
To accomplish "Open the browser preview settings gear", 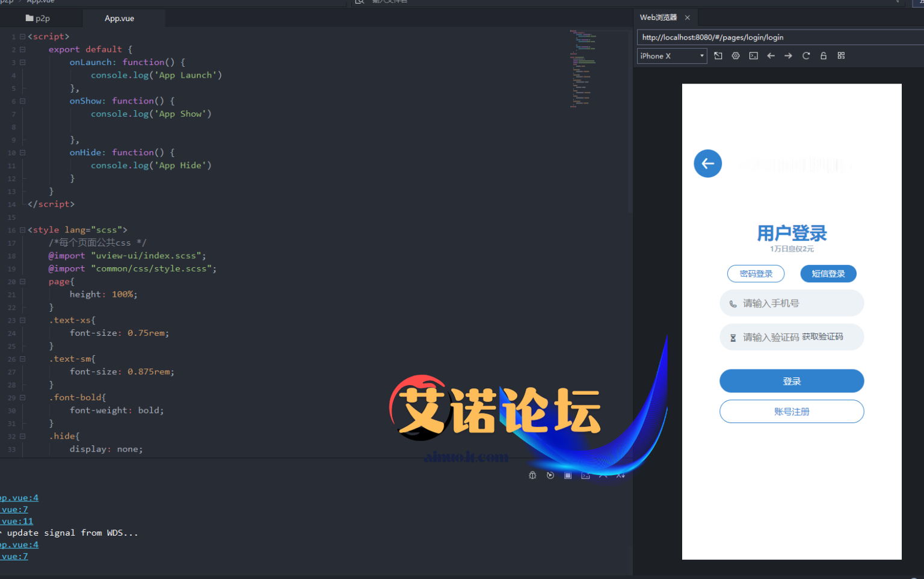I will [x=736, y=56].
